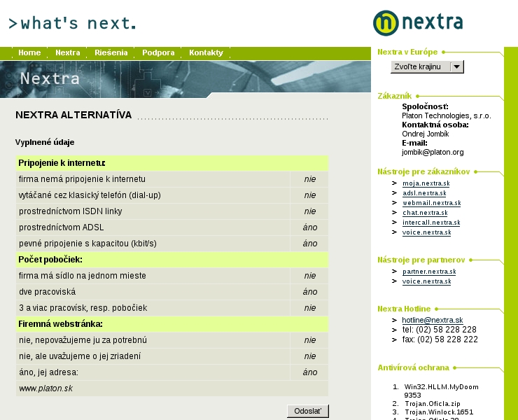
Task: Select 'firma má sídlo na jednom mieste' text
Action: [x=83, y=276]
